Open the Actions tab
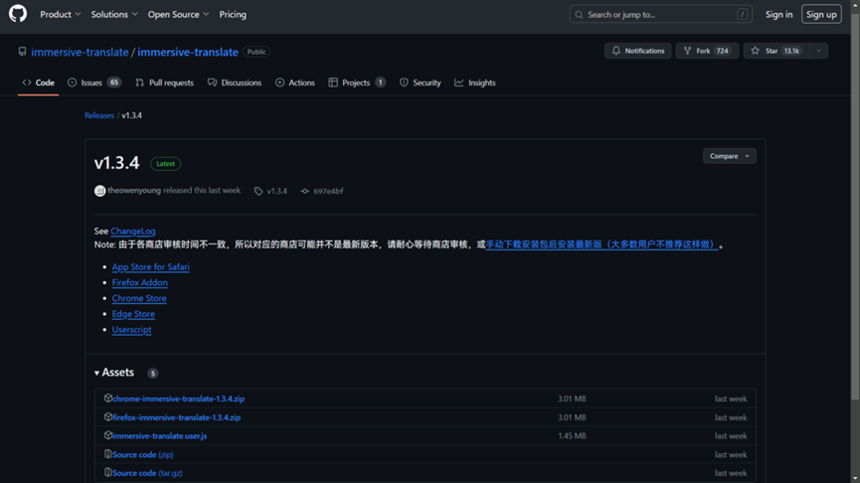 tap(295, 83)
